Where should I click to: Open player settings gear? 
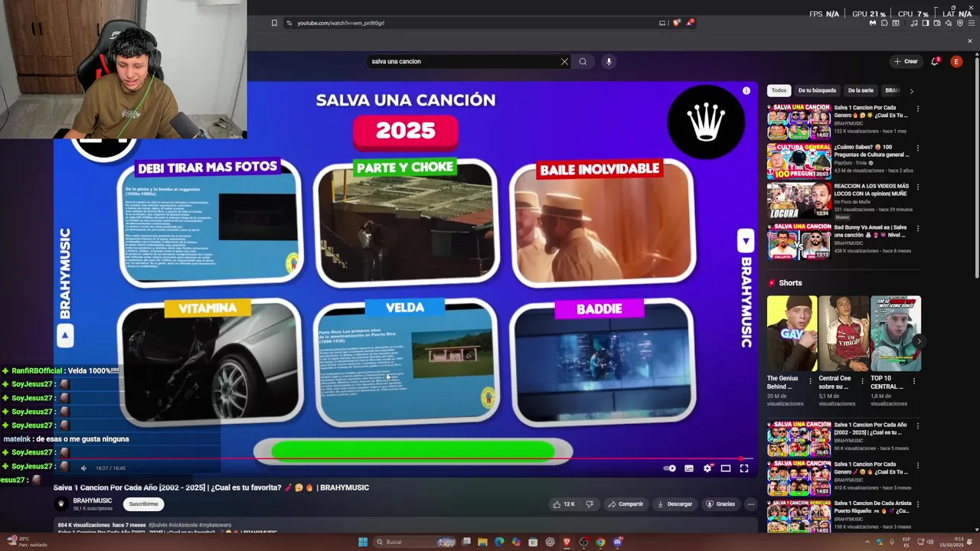707,468
